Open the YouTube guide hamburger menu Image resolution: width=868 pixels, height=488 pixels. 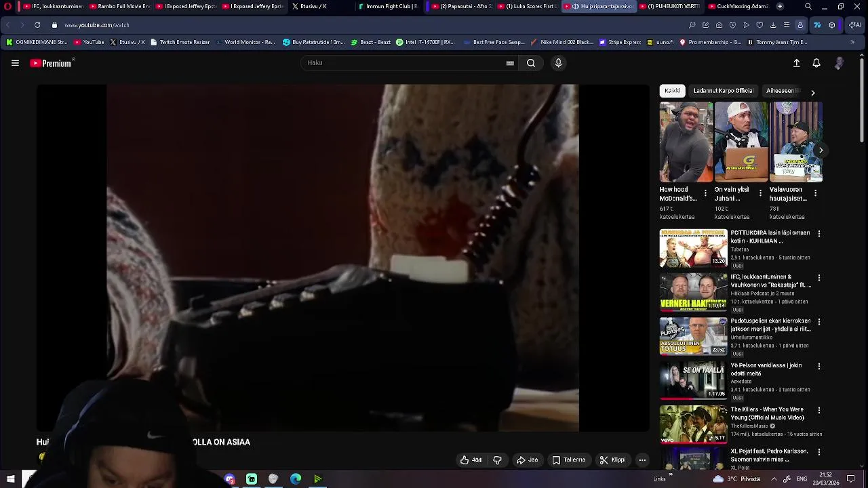click(15, 63)
